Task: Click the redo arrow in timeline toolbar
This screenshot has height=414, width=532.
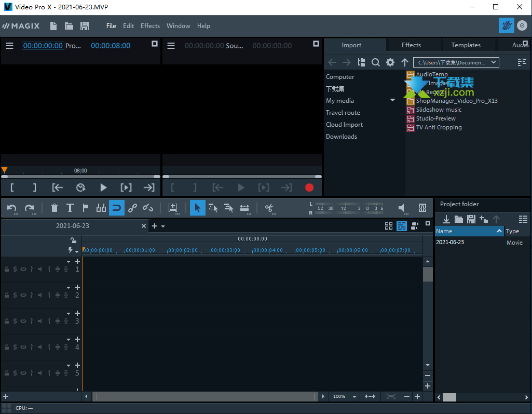Action: (x=30, y=208)
